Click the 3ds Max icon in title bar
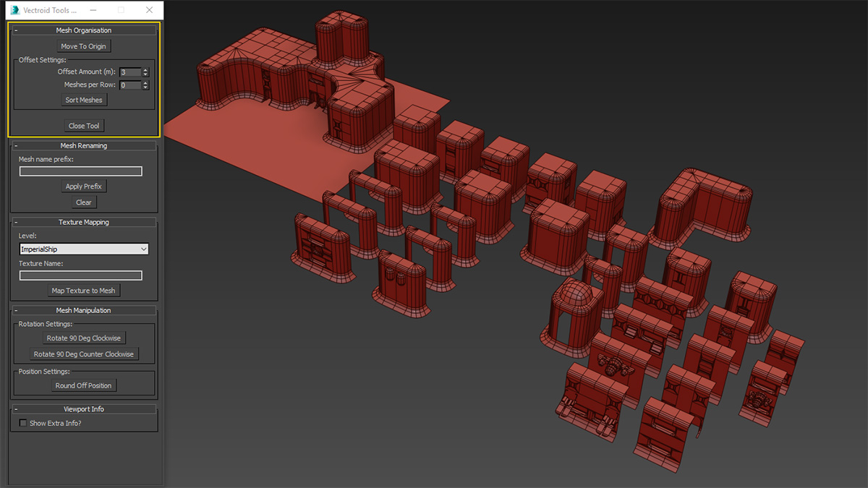Image resolution: width=868 pixels, height=488 pixels. (14, 10)
